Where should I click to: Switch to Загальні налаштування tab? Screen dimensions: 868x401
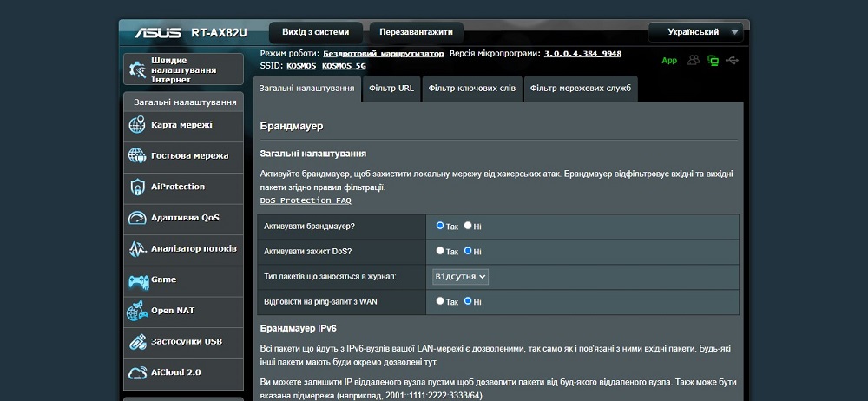pyautogui.click(x=306, y=89)
